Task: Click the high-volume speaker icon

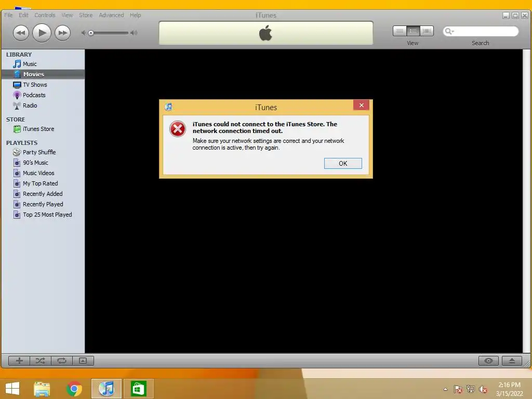Action: coord(134,33)
